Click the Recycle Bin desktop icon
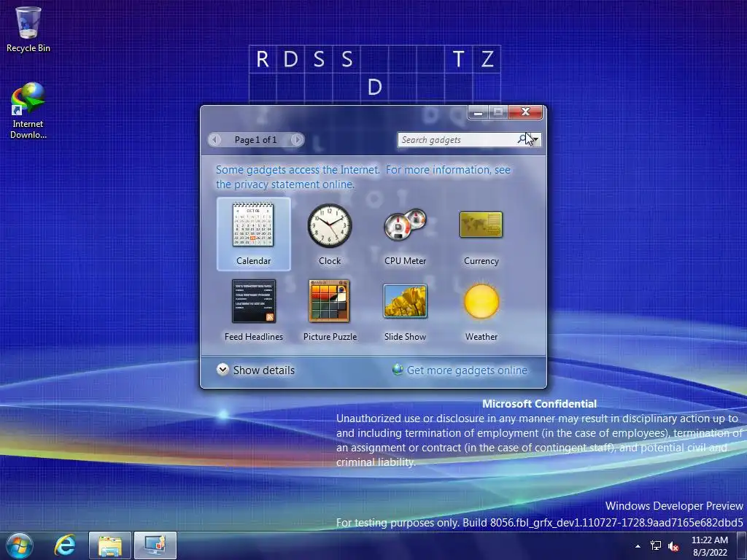This screenshot has width=747, height=560. 28,29
